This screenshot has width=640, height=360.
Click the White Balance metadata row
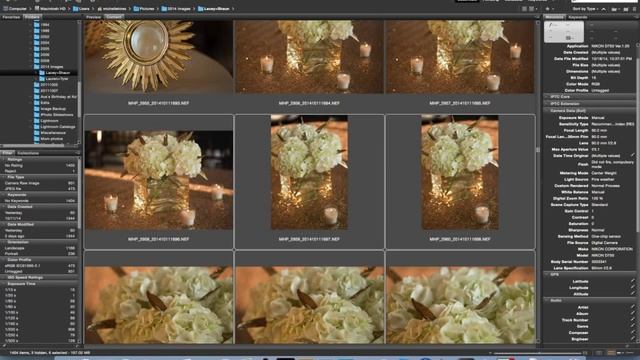click(590, 192)
